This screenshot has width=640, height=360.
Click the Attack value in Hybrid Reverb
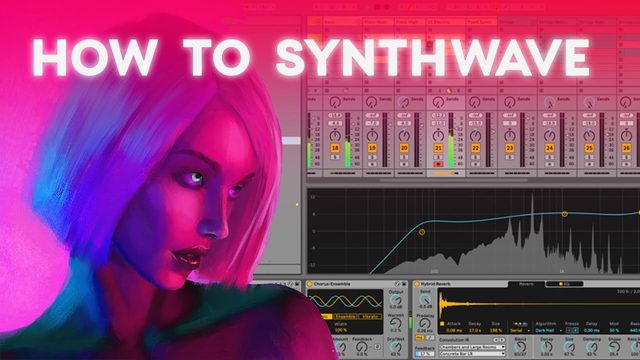[x=454, y=330]
